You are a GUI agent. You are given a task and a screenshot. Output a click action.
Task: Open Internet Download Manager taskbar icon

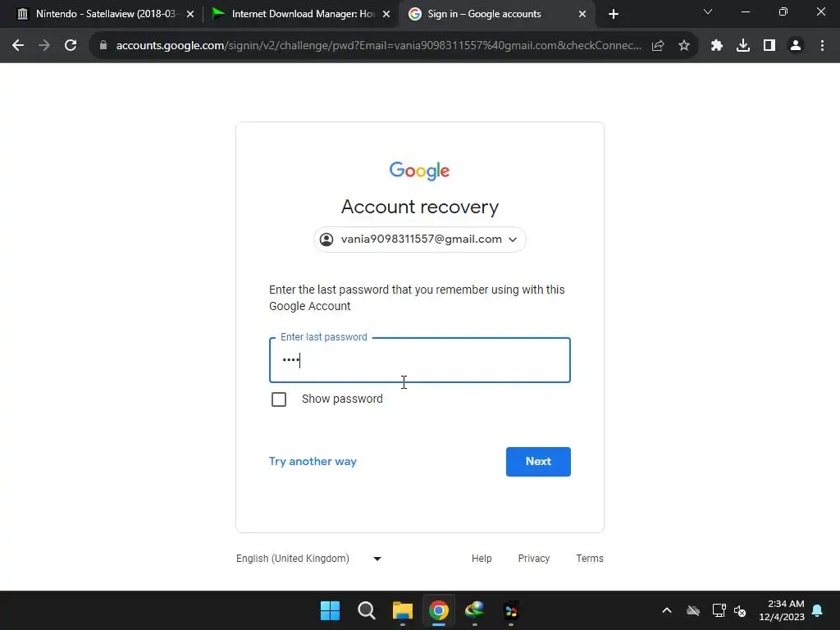[x=475, y=610]
